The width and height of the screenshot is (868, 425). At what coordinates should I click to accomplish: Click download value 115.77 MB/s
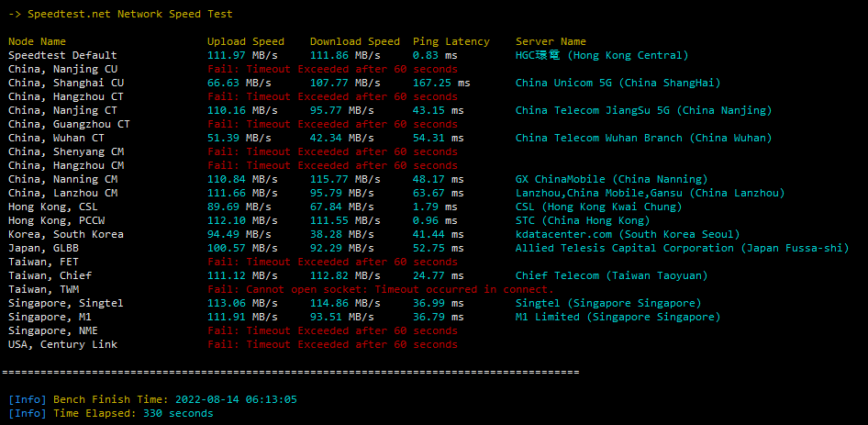(345, 180)
